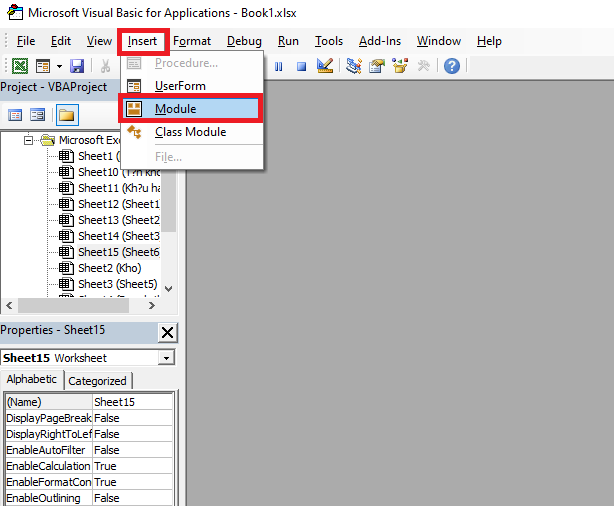Image resolution: width=614 pixels, height=506 pixels.
Task: Open the File menu
Action: [x=26, y=41]
